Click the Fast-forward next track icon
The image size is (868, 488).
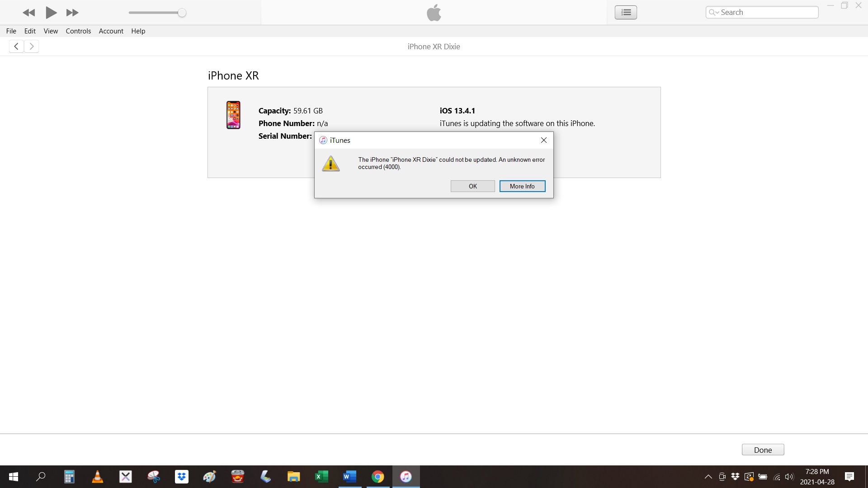(x=72, y=13)
